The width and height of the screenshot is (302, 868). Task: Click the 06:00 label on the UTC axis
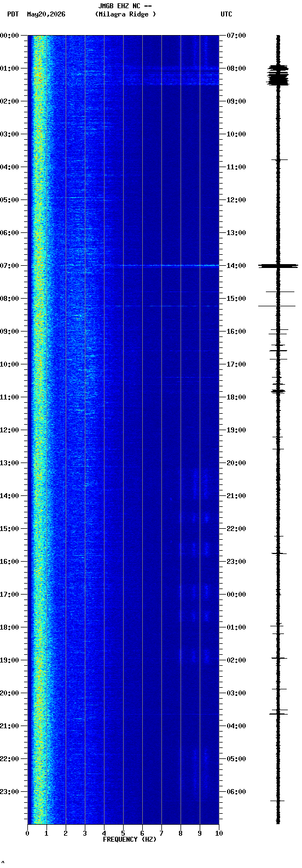point(236,792)
